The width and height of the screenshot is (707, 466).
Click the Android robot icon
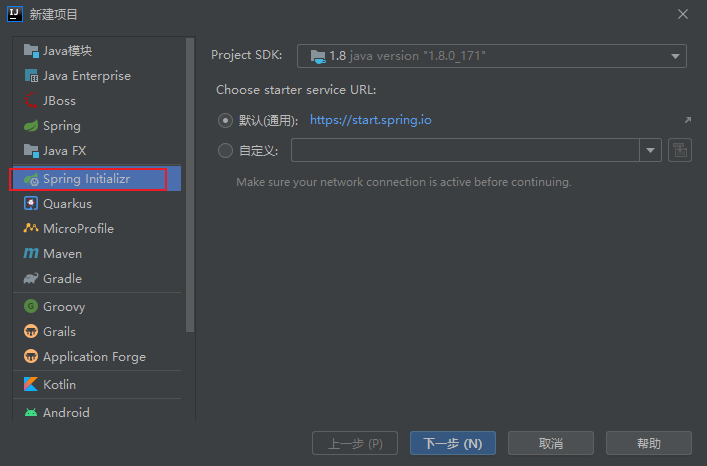[x=31, y=412]
